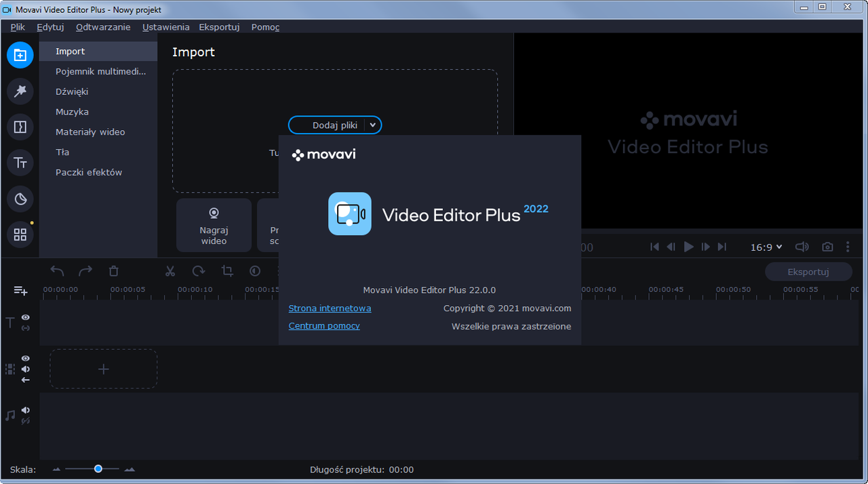This screenshot has width=868, height=484.
Task: Open the Color adjustments half-circle icon
Action: [255, 271]
